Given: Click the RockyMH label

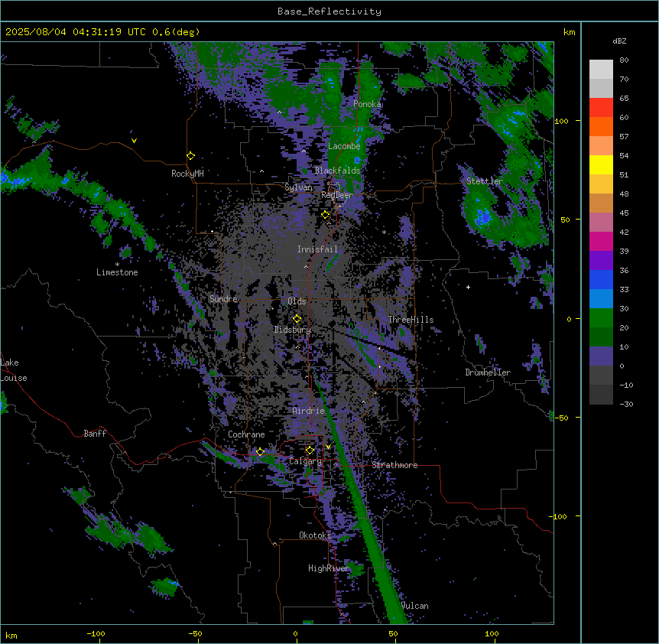Looking at the screenshot, I should tap(187, 174).
